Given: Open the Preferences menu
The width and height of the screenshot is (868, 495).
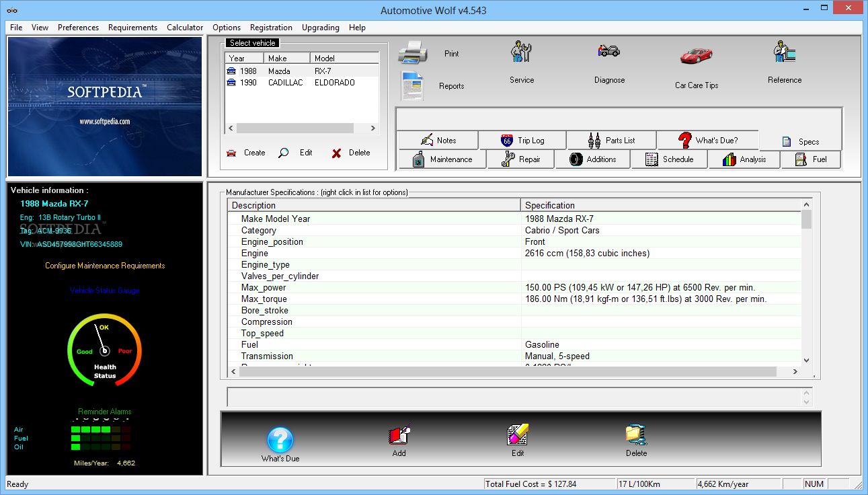Looking at the screenshot, I should coord(78,28).
